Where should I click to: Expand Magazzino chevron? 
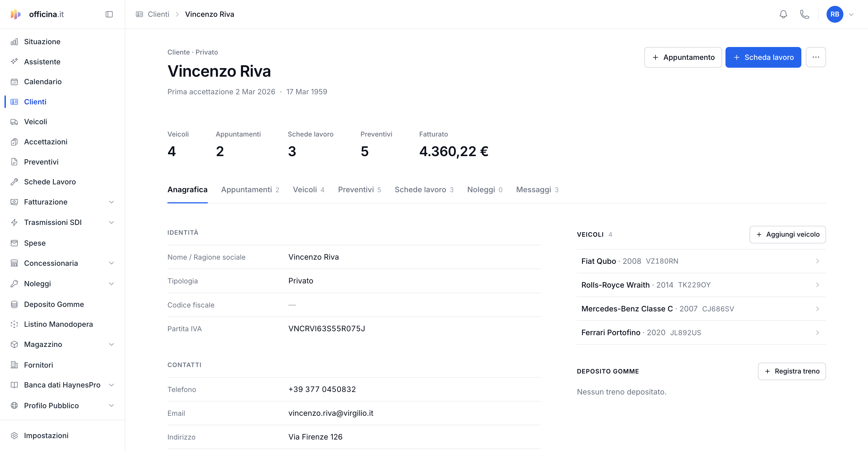pos(111,344)
